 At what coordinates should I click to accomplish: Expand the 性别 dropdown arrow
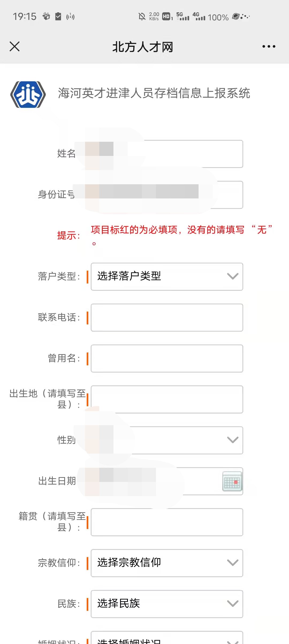pyautogui.click(x=232, y=440)
